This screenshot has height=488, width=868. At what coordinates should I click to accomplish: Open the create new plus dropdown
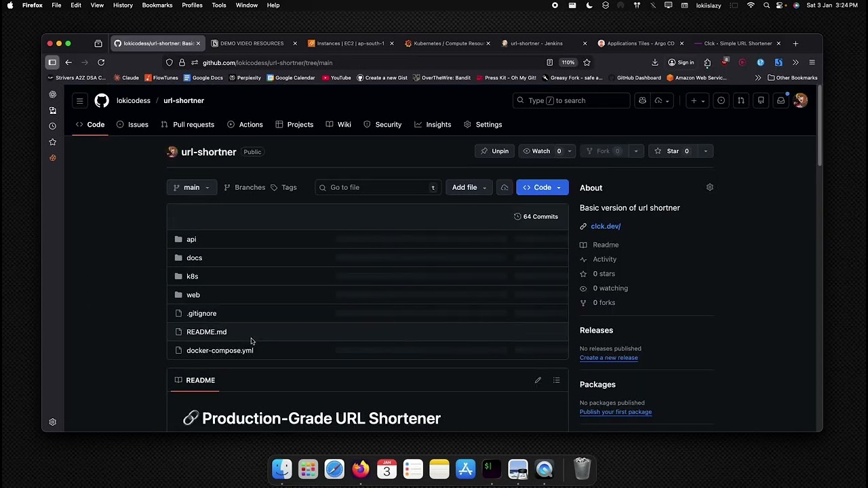(697, 101)
